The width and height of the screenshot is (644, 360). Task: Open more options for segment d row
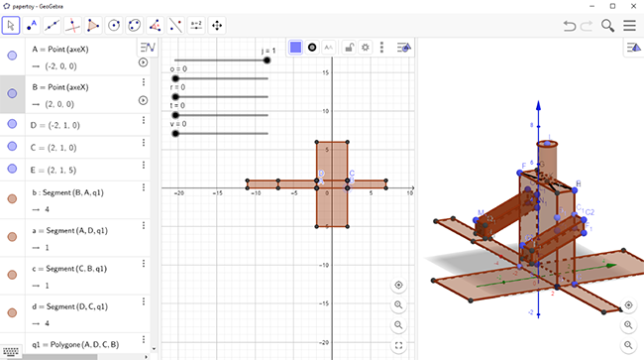(x=144, y=301)
